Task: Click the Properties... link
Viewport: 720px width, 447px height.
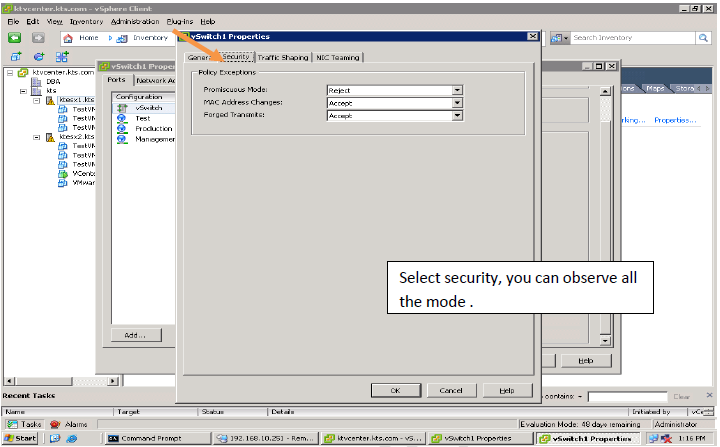Action: click(x=675, y=120)
